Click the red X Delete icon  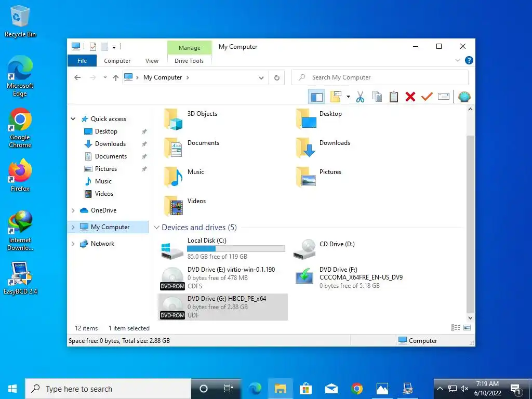410,97
